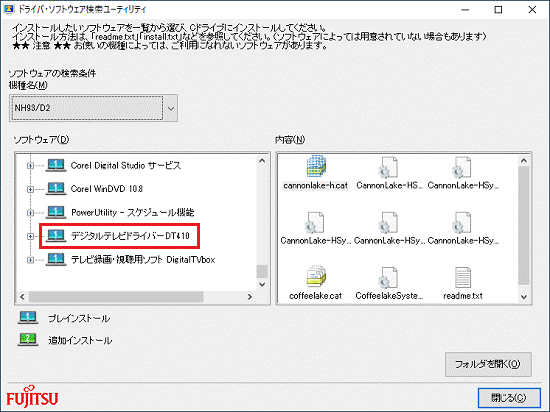This screenshot has height=412, width=550.
Task: Select cannonlake-h.cat file icon
Action: 316,167
